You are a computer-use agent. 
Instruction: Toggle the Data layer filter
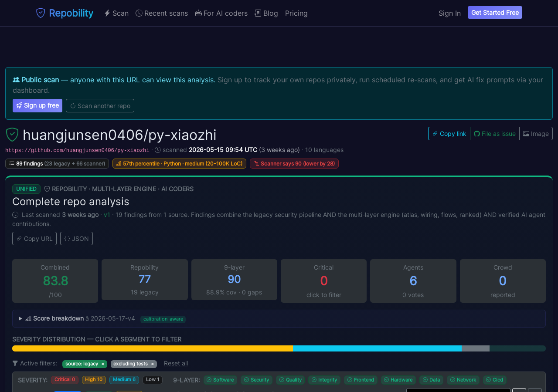point(431,380)
